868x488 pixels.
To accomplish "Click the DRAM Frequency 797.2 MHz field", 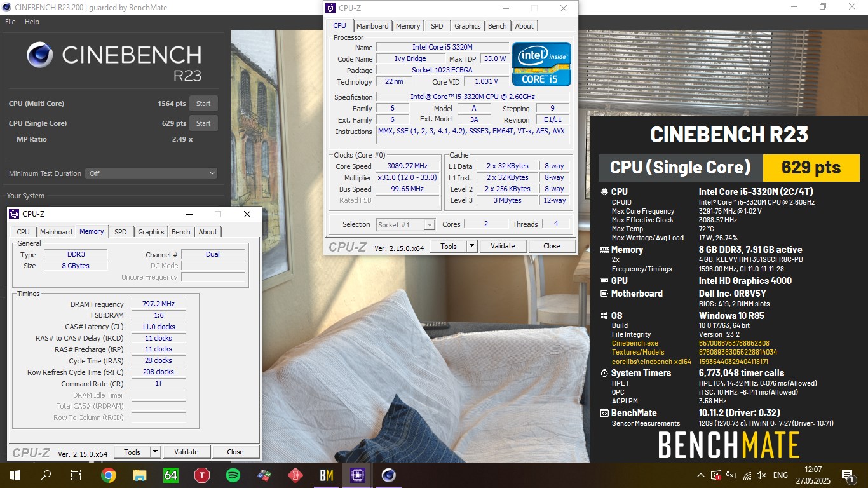I will pos(159,304).
